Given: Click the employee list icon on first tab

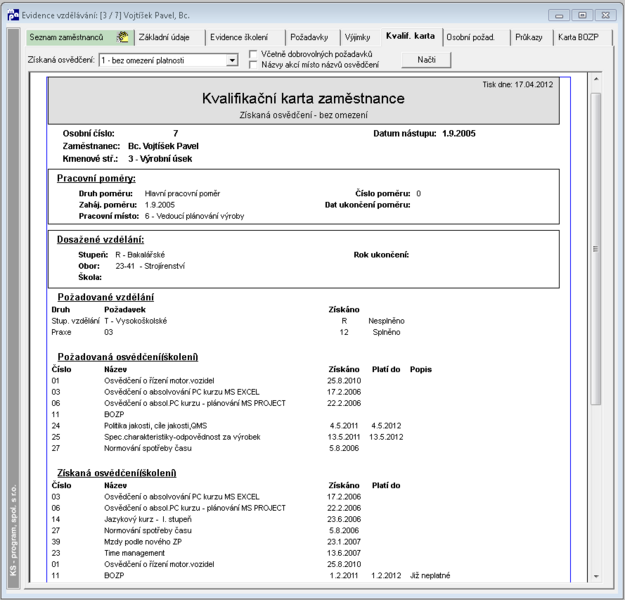Looking at the screenshot, I should coord(123,37).
